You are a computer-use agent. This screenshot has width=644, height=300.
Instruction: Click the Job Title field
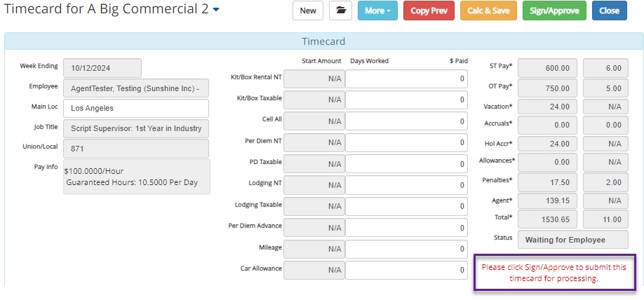(x=136, y=128)
